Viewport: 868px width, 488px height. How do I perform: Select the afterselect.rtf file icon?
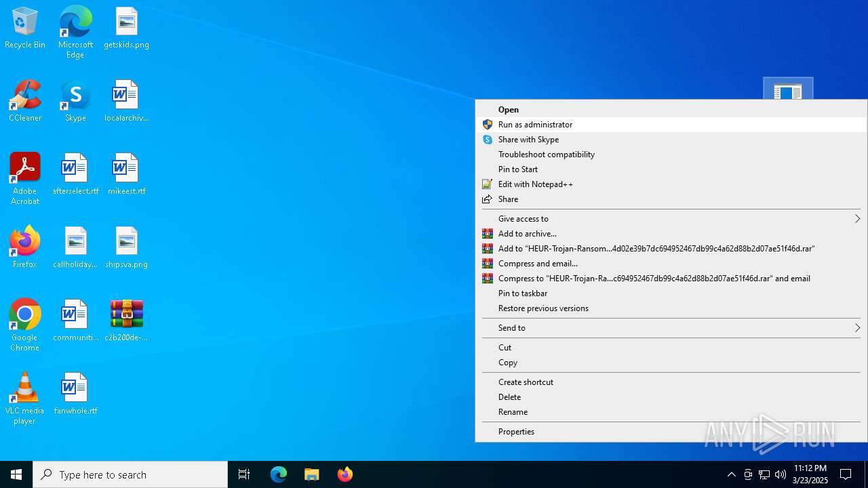click(x=75, y=174)
